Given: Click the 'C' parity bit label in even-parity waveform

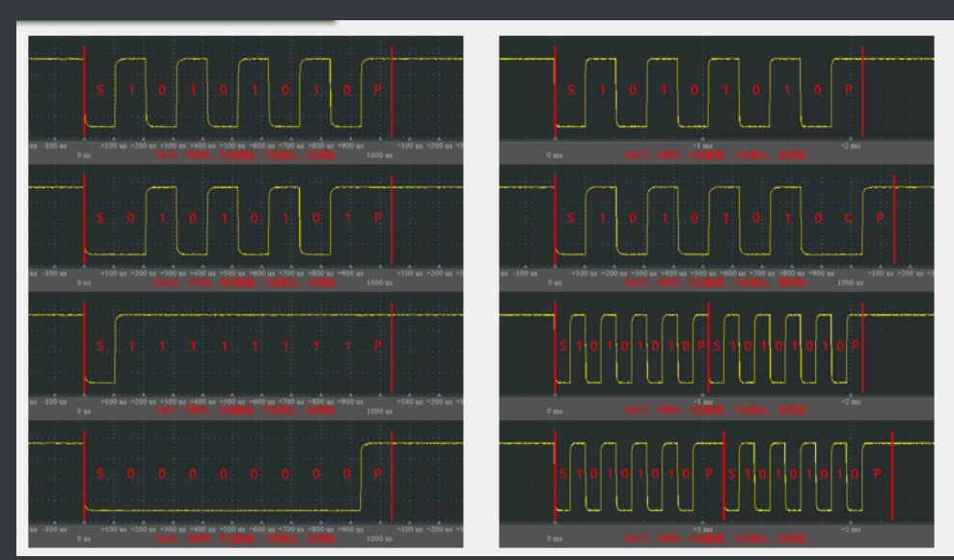Looking at the screenshot, I should click(849, 218).
